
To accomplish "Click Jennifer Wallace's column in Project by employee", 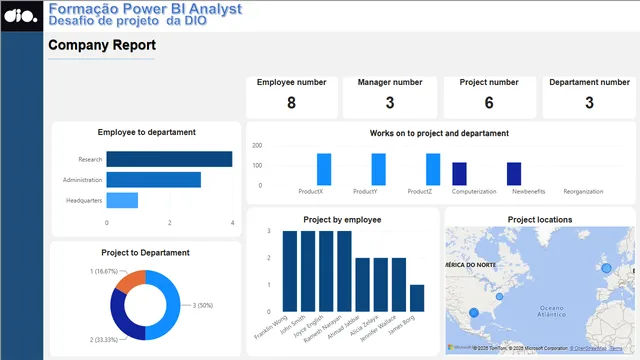I will 399,285.
